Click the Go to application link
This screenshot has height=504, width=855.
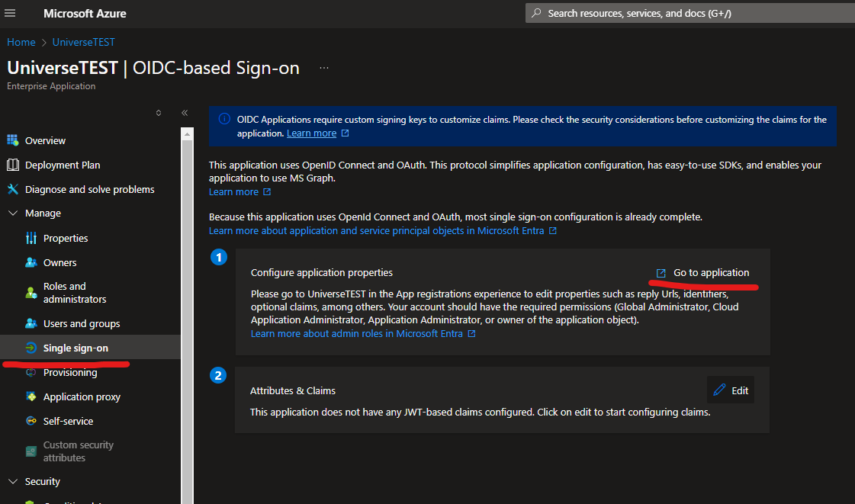[x=711, y=273]
